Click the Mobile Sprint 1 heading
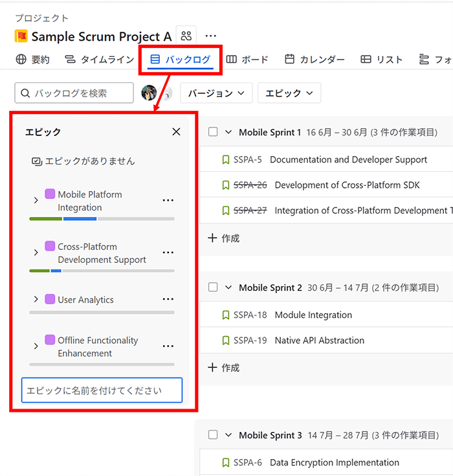Viewport: 453px width, 476px height. pos(270,132)
